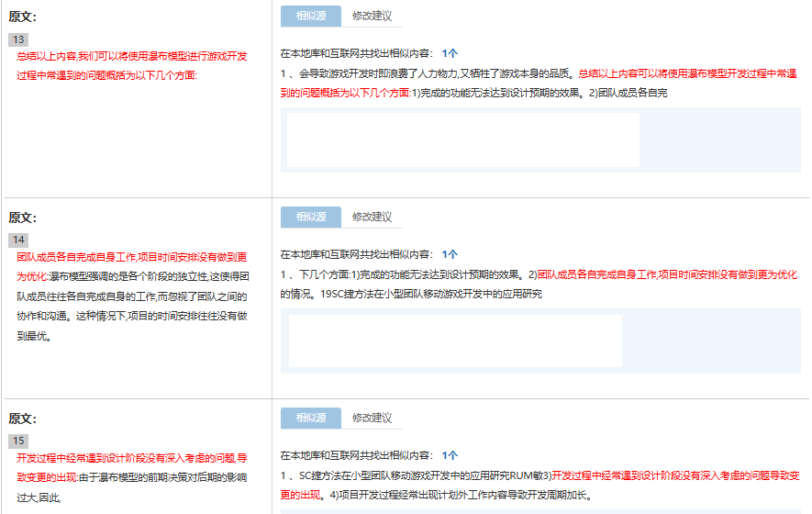Click white content box under paragraph 13 results

coord(462,140)
